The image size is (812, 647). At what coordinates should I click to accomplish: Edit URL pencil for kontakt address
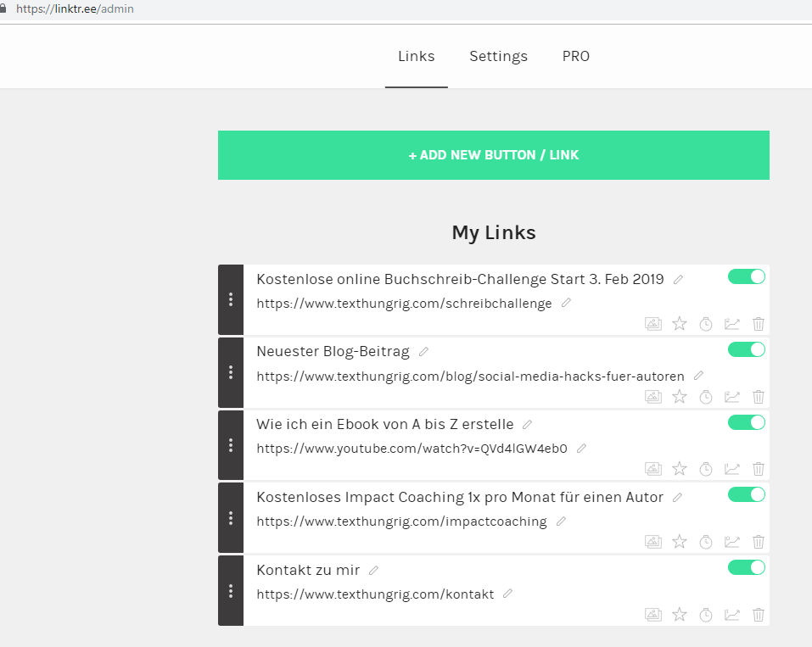pos(507,594)
